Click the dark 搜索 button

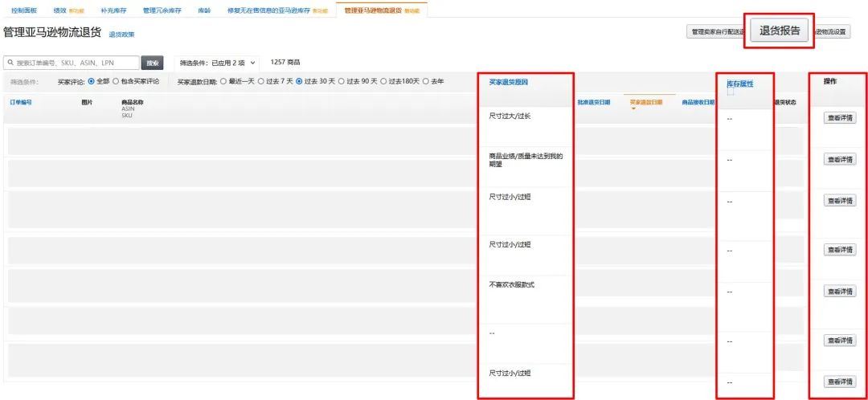point(152,63)
